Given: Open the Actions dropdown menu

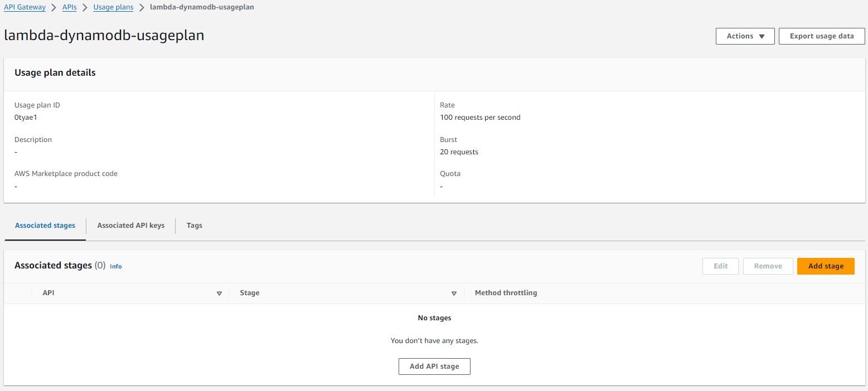Looking at the screenshot, I should (745, 36).
